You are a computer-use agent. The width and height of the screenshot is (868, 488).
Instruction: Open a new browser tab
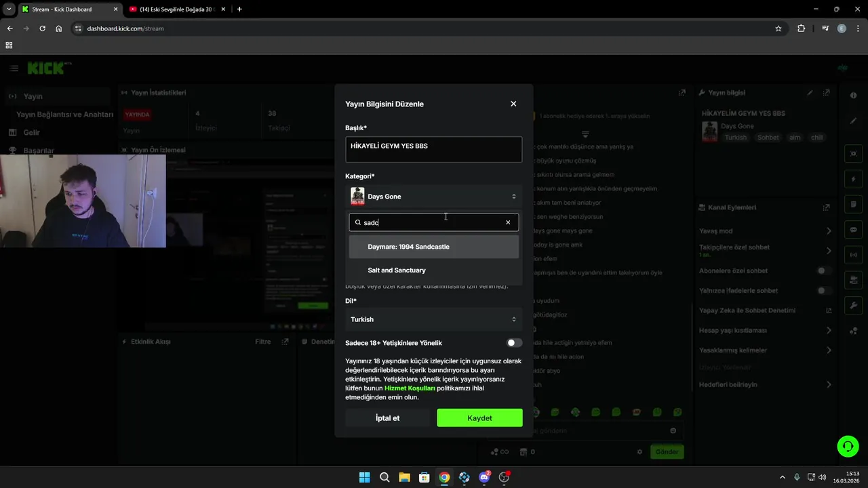[239, 9]
